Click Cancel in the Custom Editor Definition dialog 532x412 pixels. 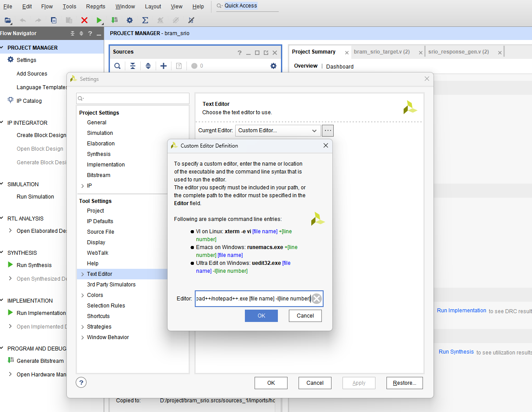click(305, 316)
